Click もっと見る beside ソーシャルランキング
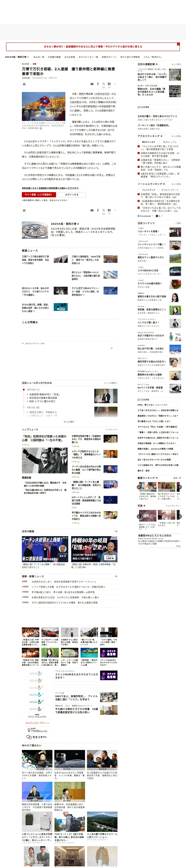Screen dimensions: 186x868 [176, 184]
